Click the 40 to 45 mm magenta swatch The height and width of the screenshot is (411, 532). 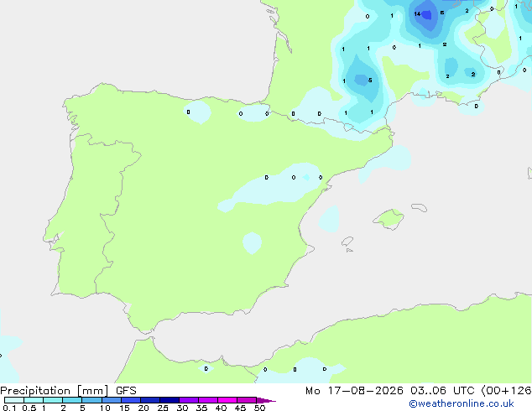[x=227, y=400]
